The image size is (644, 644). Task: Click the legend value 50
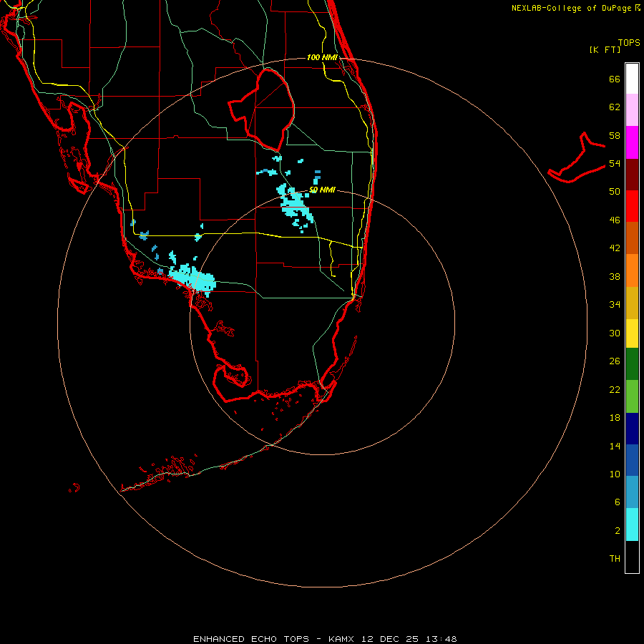pos(615,191)
